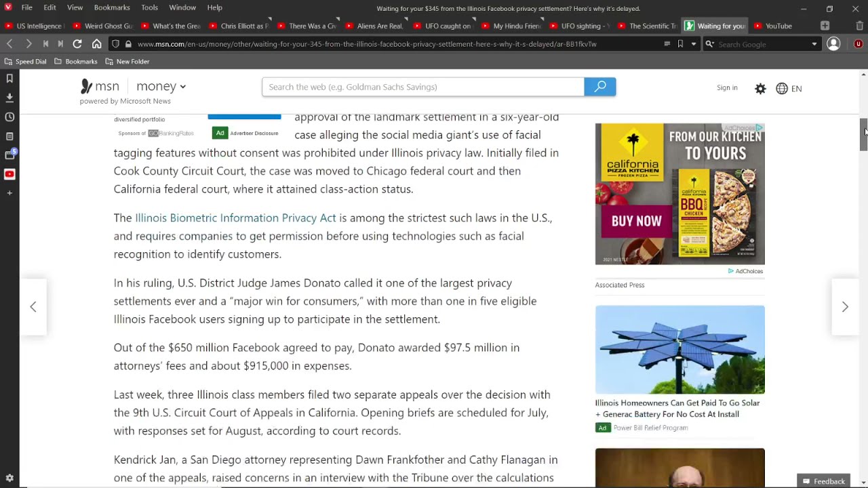This screenshot has height=488, width=868.
Task: Open the Vivaldi menu logo icon
Action: pos(7,7)
